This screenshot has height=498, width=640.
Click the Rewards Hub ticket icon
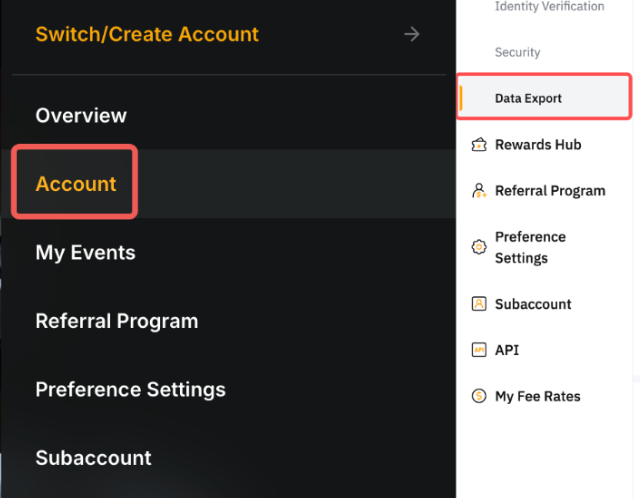point(479,145)
